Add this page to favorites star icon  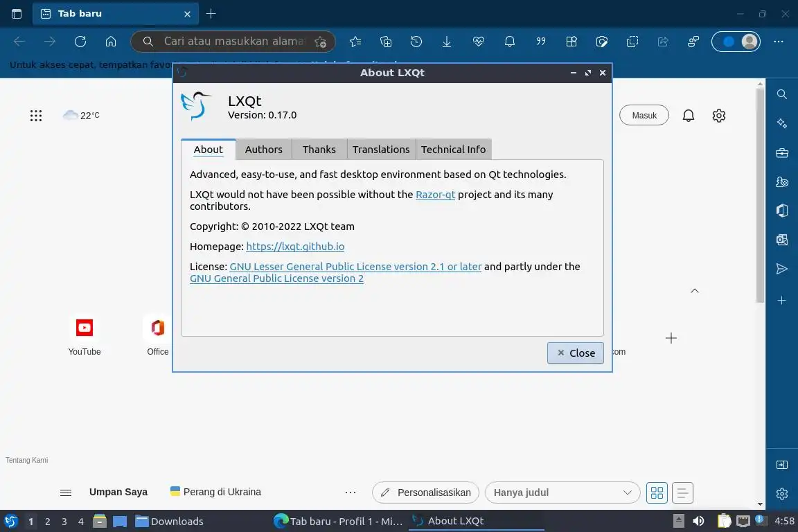point(320,42)
